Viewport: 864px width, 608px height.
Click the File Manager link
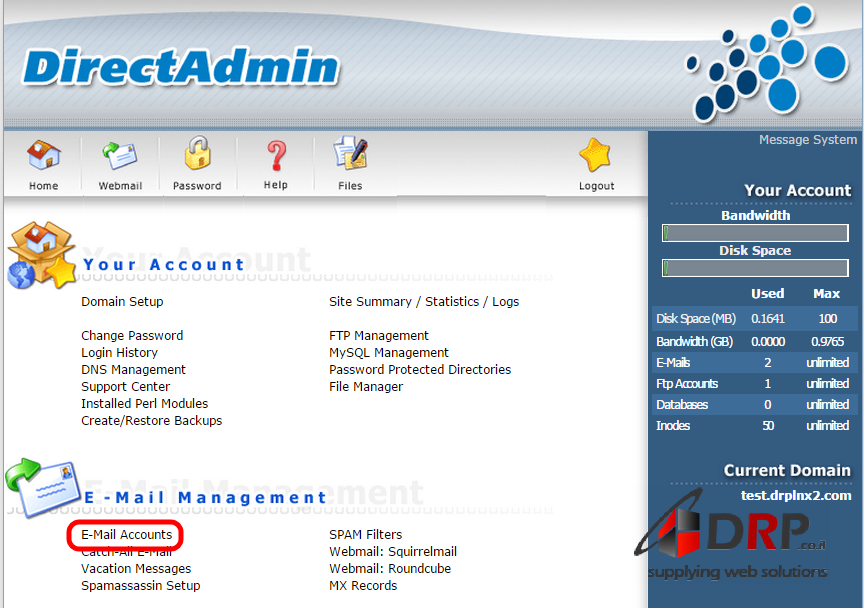(x=366, y=387)
